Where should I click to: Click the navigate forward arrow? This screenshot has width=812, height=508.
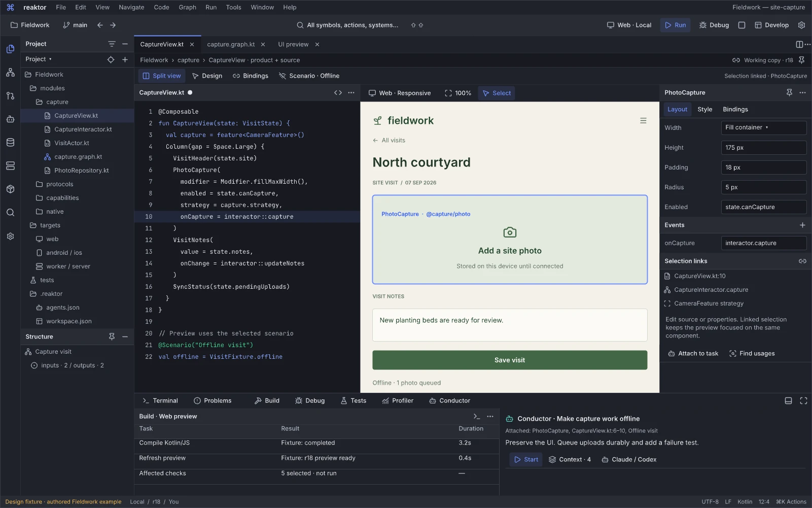(113, 25)
